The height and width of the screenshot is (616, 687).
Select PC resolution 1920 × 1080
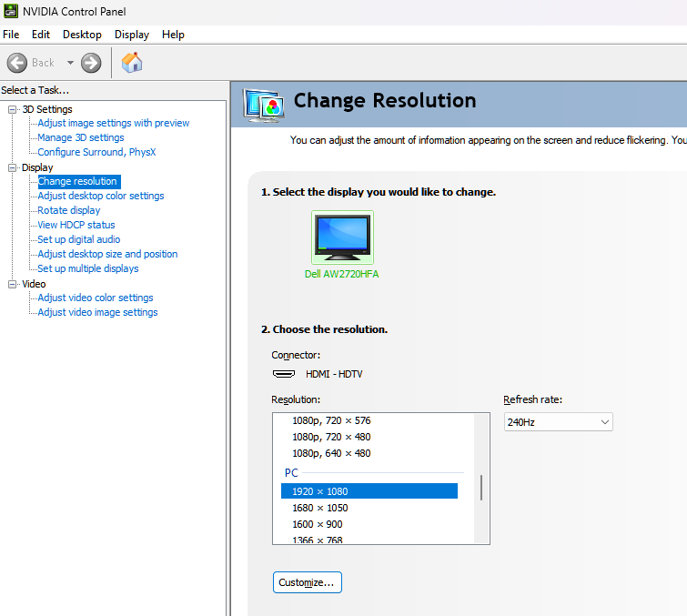click(x=369, y=491)
